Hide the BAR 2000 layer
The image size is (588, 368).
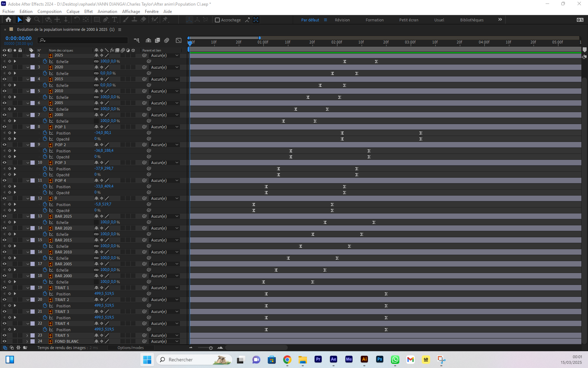5,276
